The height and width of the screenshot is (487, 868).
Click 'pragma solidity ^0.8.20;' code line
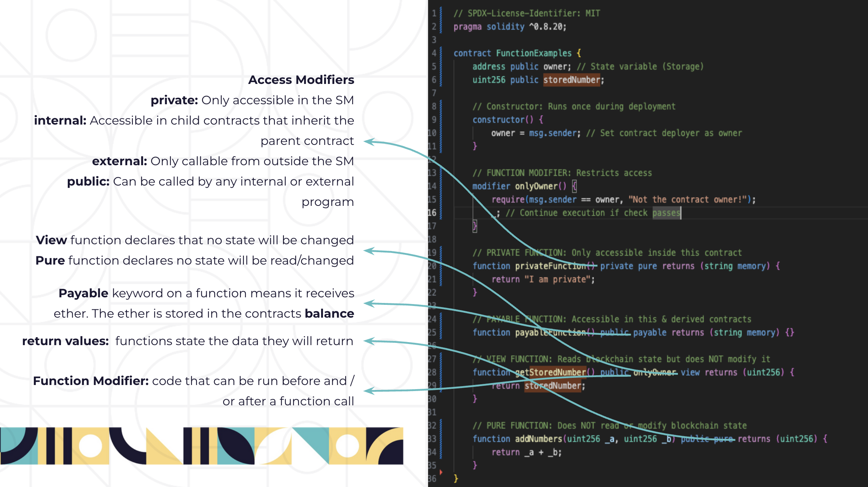510,27
